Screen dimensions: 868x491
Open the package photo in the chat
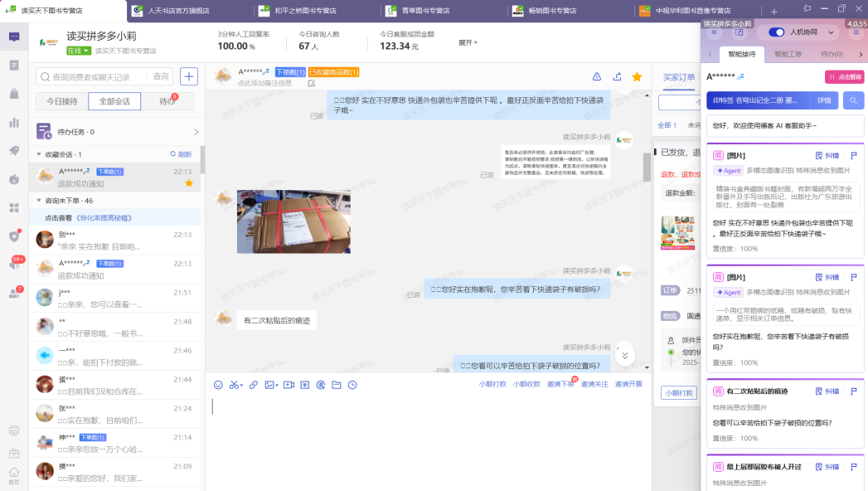293,221
